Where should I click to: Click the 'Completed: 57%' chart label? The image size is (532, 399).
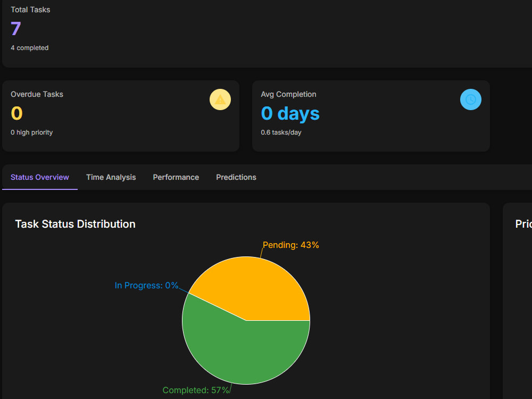coord(196,390)
